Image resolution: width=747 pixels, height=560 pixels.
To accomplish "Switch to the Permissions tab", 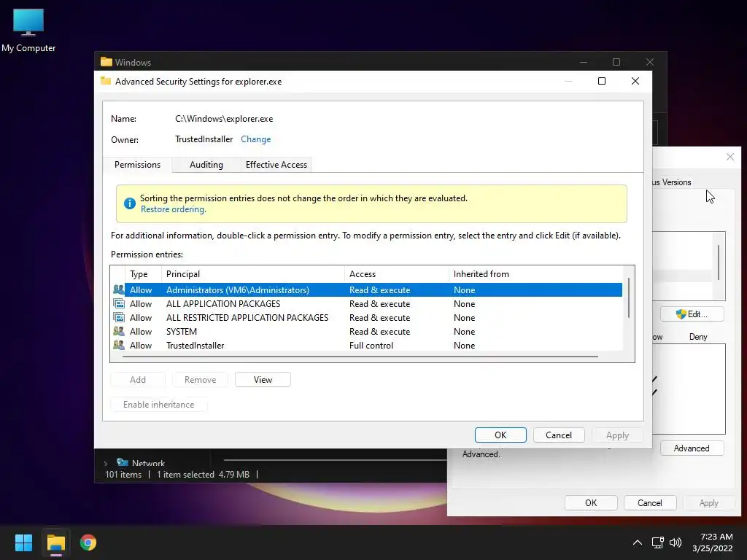I will pos(137,165).
